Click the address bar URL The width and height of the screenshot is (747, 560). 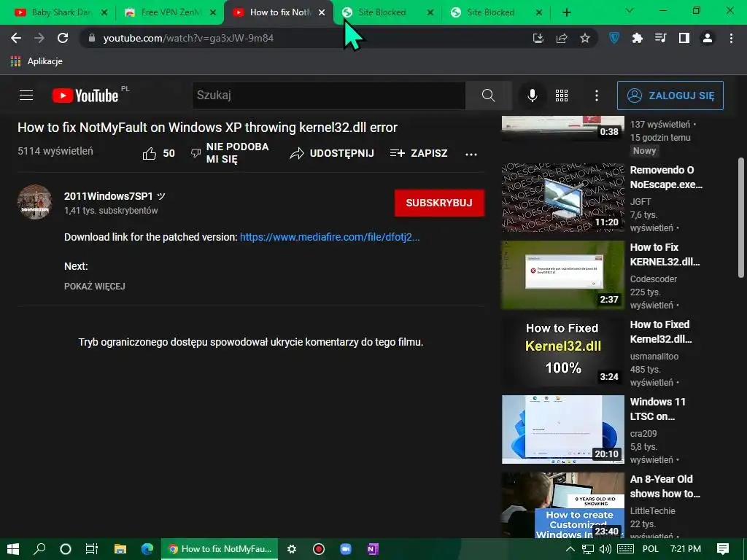coord(189,38)
